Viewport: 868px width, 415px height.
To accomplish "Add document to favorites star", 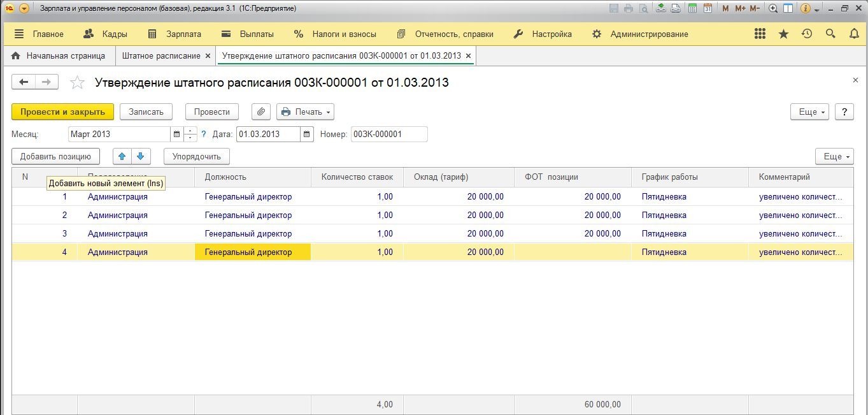I will 77,82.
